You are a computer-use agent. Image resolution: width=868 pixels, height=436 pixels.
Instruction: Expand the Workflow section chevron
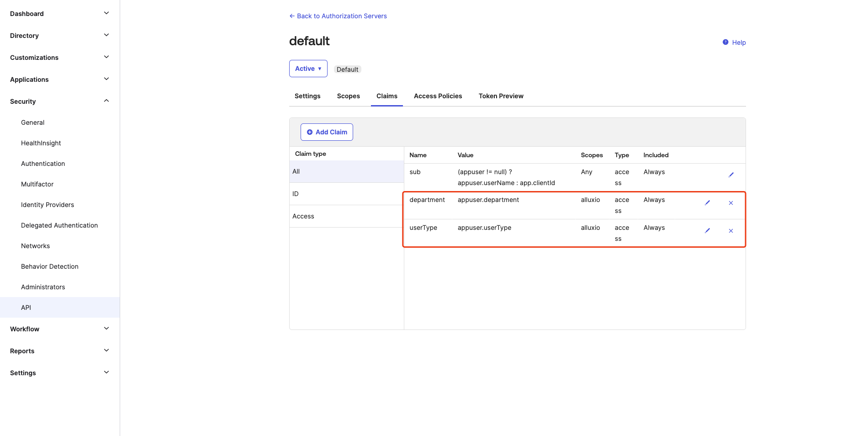coord(106,329)
